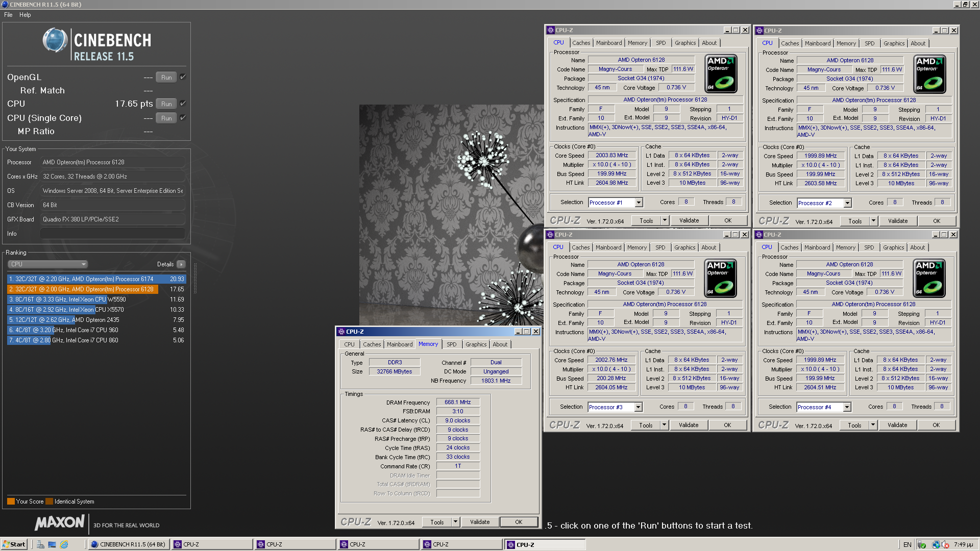Open Server Manager from quick launch

pyautogui.click(x=41, y=544)
